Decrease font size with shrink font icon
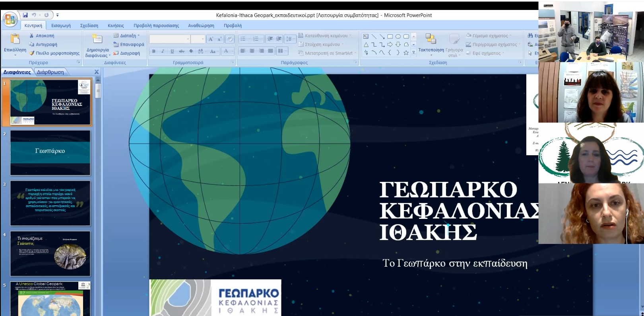 pos(219,39)
